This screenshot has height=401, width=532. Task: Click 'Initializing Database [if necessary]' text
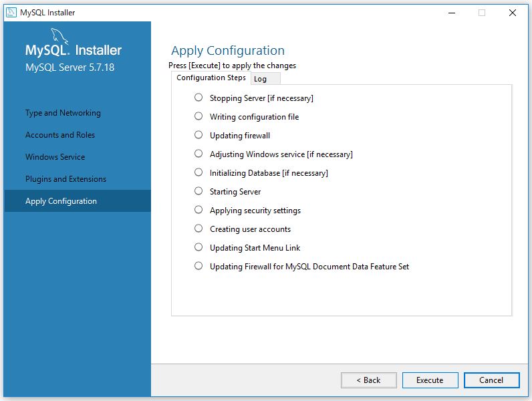pyautogui.click(x=269, y=173)
